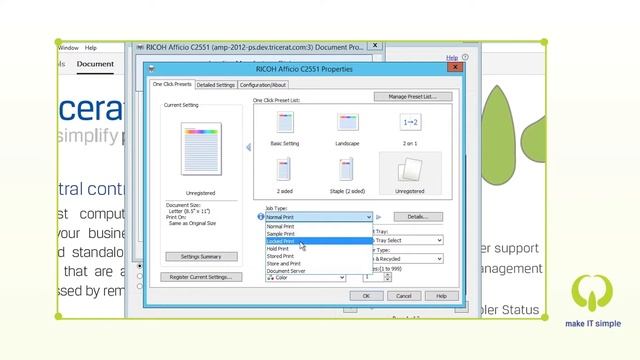Select the Staple (2 sided) preset icon

346,170
